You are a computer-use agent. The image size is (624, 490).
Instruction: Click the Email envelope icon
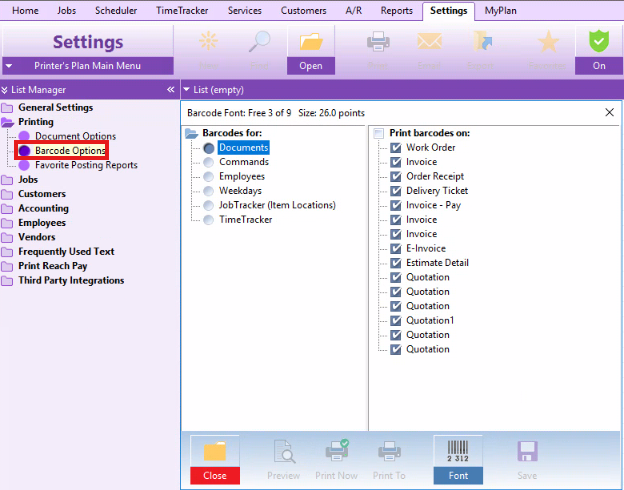point(429,41)
